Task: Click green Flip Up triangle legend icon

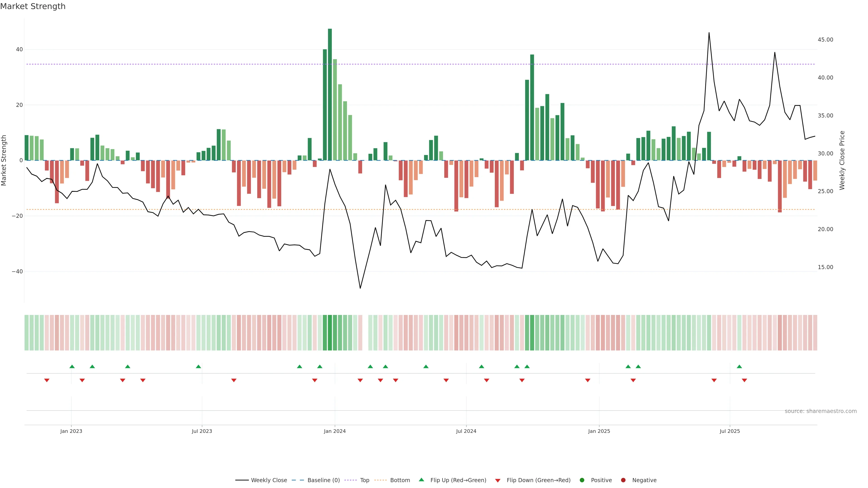Action: [421, 480]
